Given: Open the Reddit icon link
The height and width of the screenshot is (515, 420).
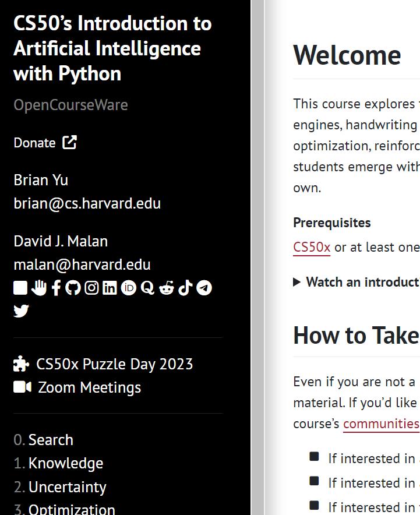Looking at the screenshot, I should click(167, 288).
